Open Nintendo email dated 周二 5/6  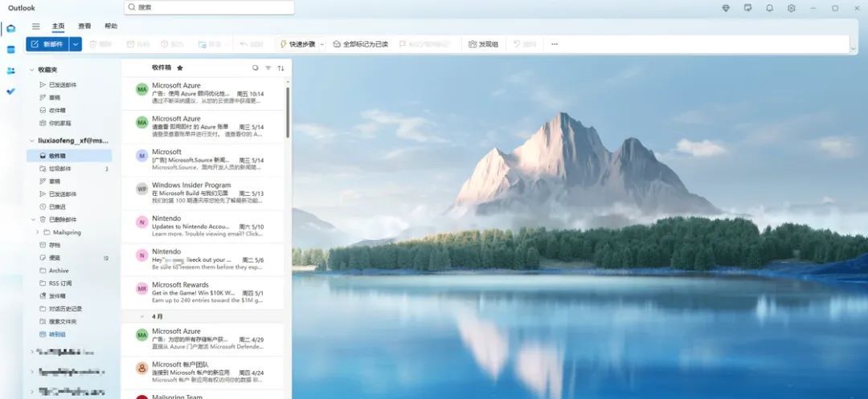click(x=203, y=259)
